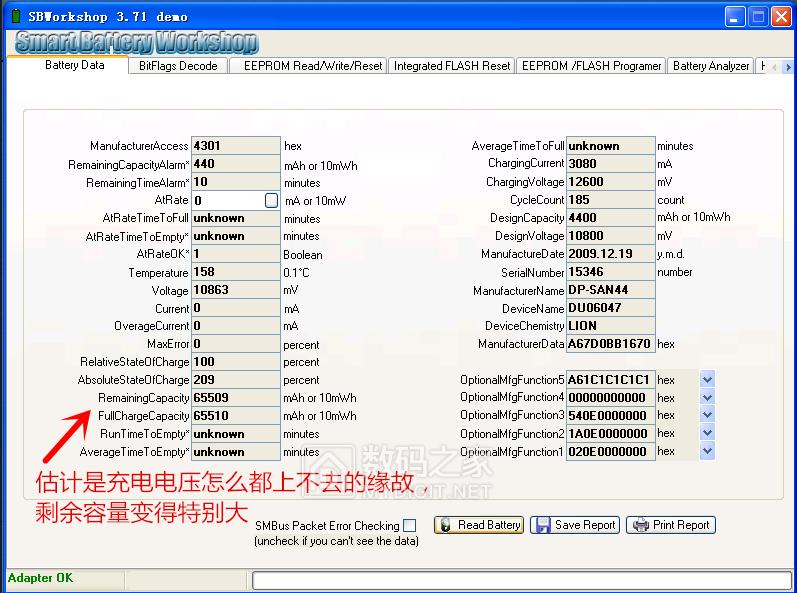Expand the OptionalMfgFunction3 dropdown arrow
The image size is (797, 593).
coord(707,415)
